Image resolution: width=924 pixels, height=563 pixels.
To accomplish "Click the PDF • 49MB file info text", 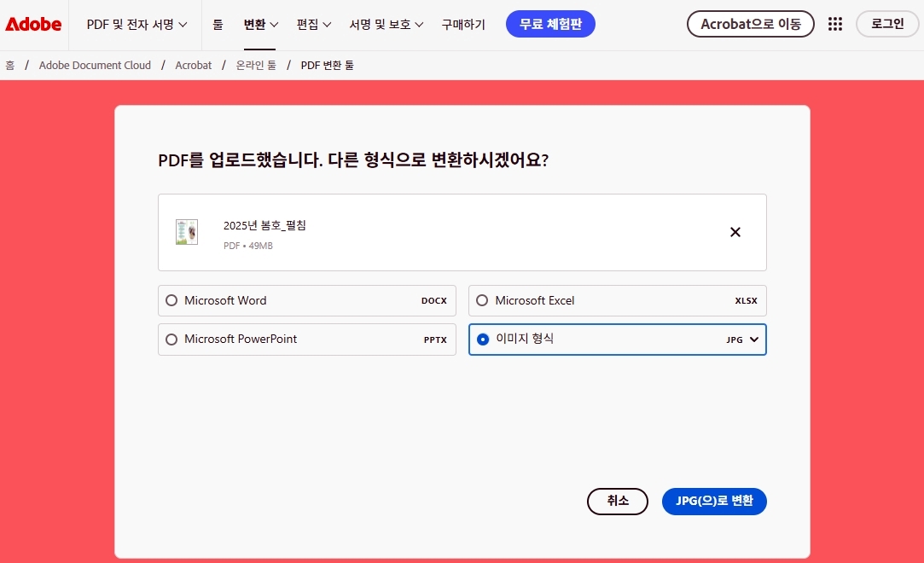I will coord(248,246).
